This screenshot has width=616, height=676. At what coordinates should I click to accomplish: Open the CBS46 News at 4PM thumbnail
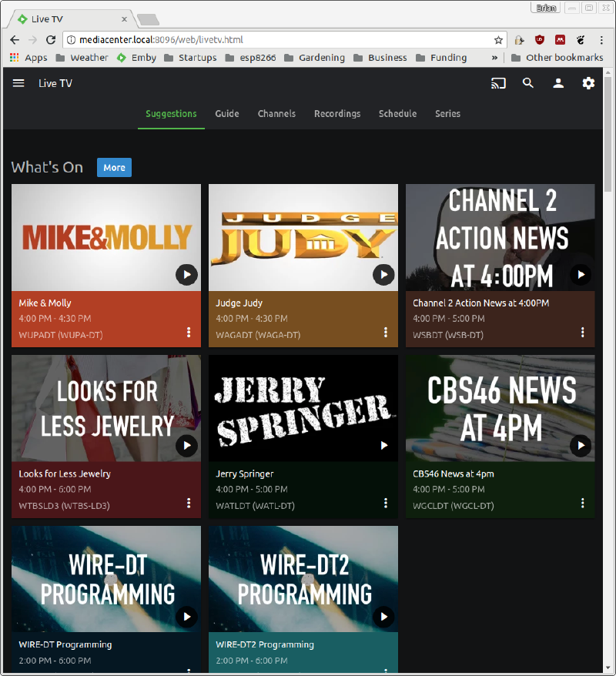(500, 408)
